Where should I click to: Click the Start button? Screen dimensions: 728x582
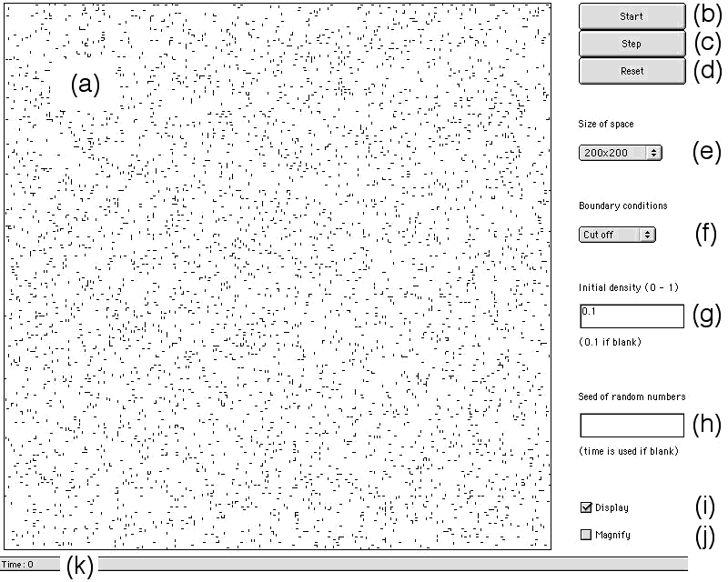[632, 16]
